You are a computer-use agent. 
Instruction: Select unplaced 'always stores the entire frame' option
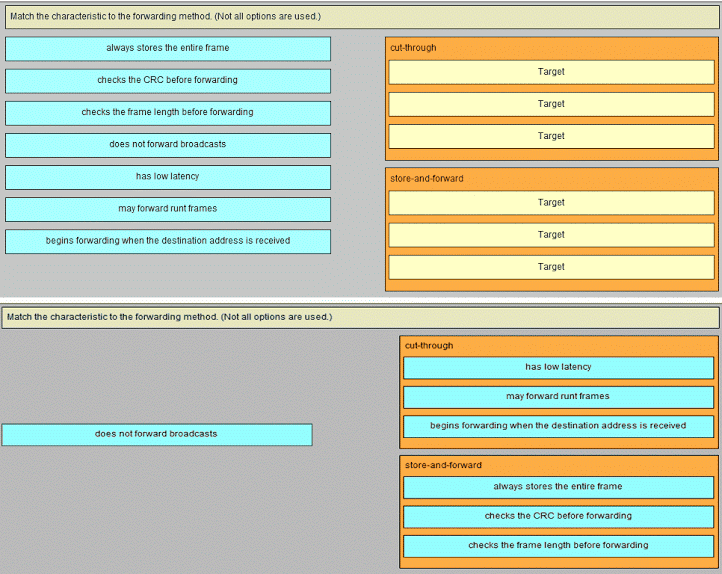coord(168,48)
